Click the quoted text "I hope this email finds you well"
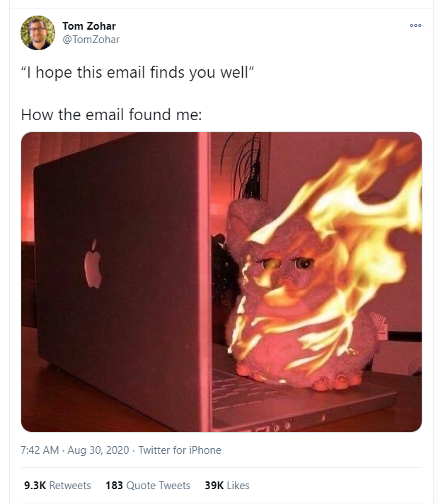The height and width of the screenshot is (504, 438). point(138,72)
